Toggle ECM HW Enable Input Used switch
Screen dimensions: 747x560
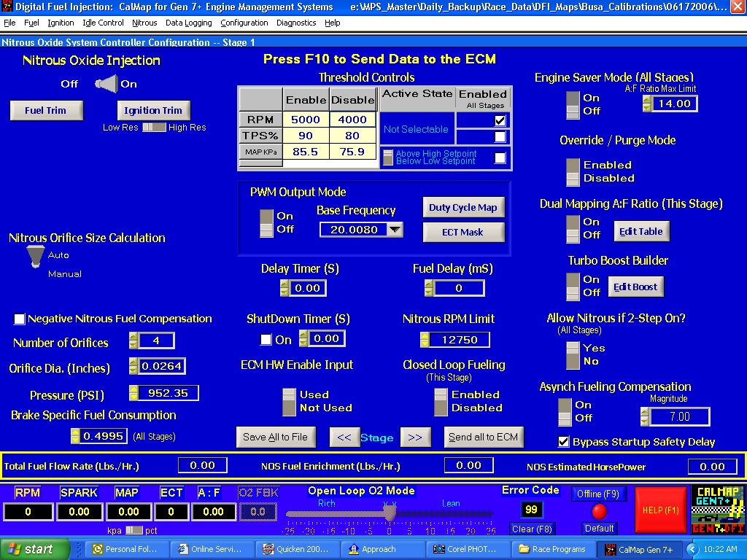tap(289, 402)
